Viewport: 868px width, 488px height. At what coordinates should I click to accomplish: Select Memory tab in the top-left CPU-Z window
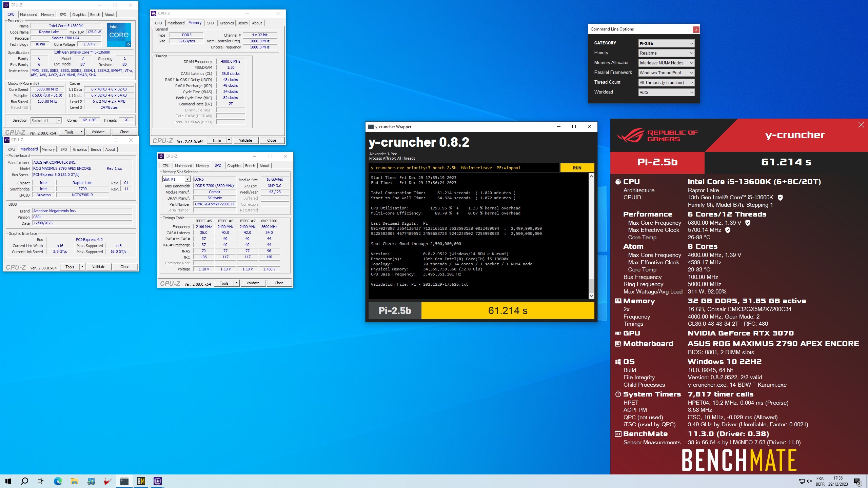[47, 15]
